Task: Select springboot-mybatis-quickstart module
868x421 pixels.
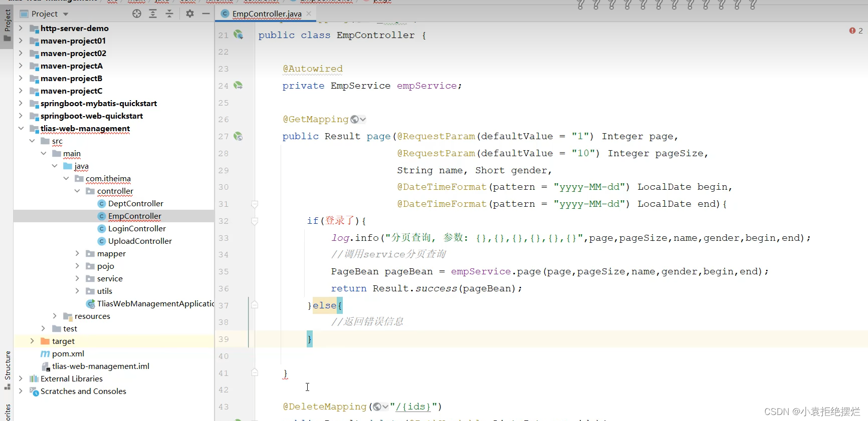Action: (99, 104)
